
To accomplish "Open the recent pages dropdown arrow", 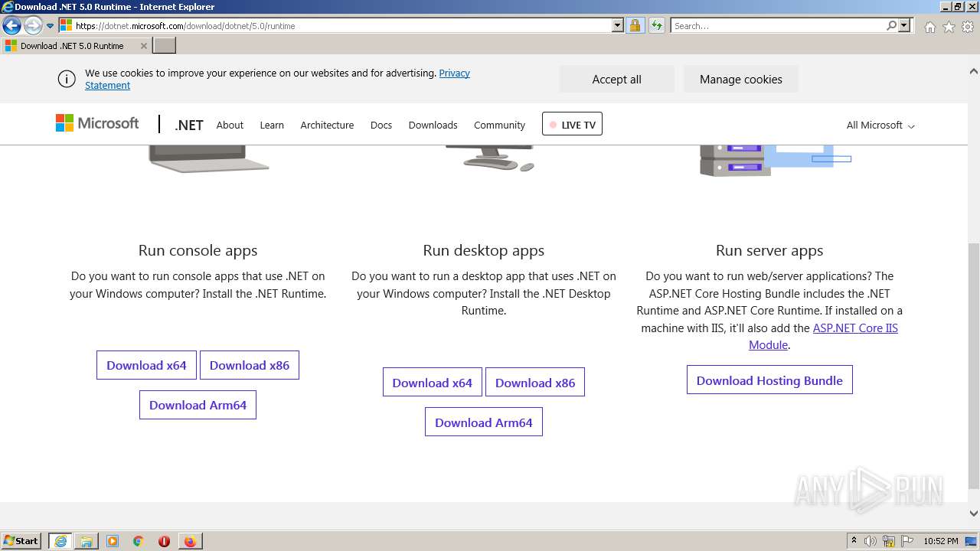I will click(x=50, y=26).
